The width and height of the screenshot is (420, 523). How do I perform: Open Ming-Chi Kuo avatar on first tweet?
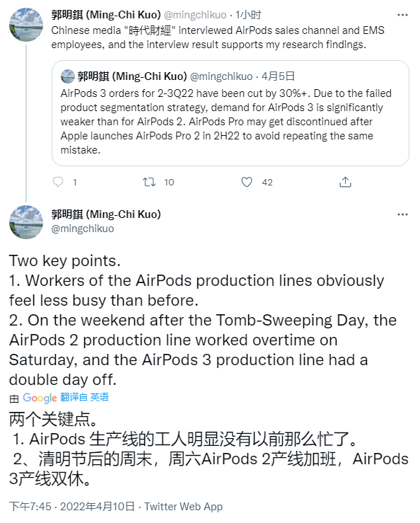tap(26, 25)
